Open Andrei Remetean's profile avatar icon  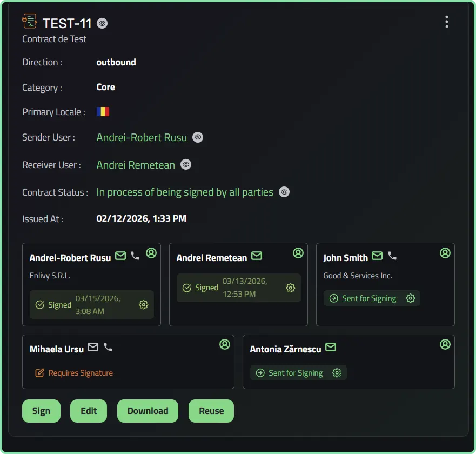(x=298, y=253)
